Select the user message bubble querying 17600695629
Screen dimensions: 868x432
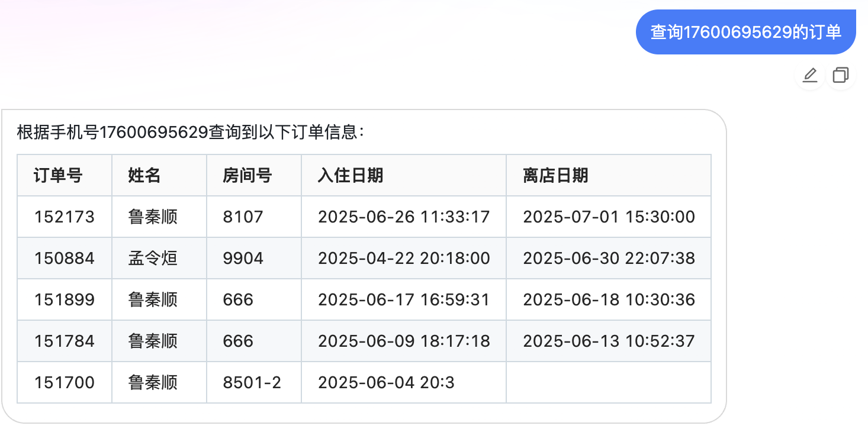(745, 32)
